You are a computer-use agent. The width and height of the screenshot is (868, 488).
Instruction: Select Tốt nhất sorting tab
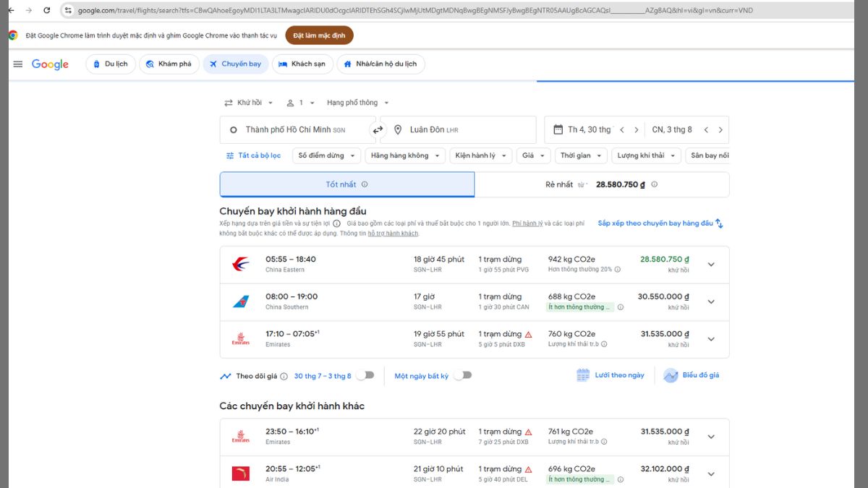pyautogui.click(x=347, y=184)
